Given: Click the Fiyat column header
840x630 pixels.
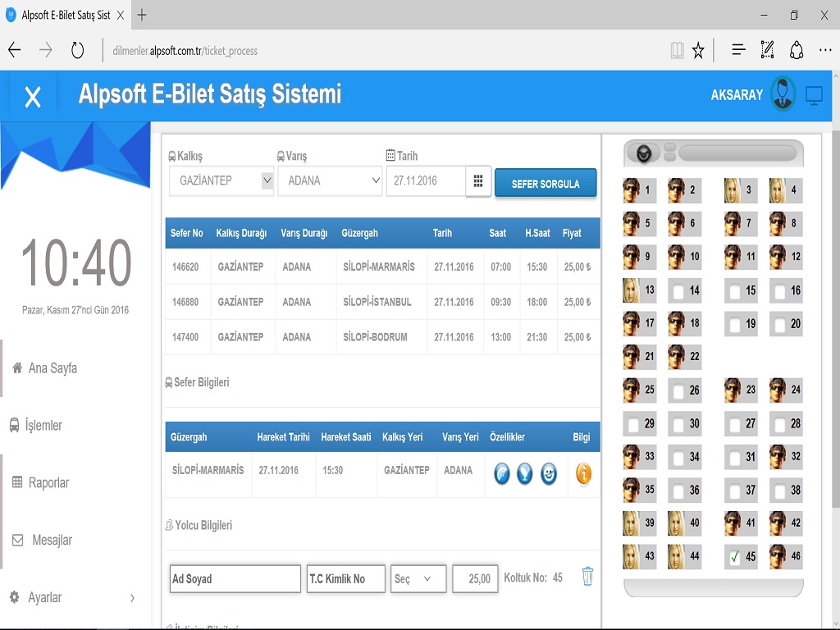Looking at the screenshot, I should pyautogui.click(x=572, y=234).
